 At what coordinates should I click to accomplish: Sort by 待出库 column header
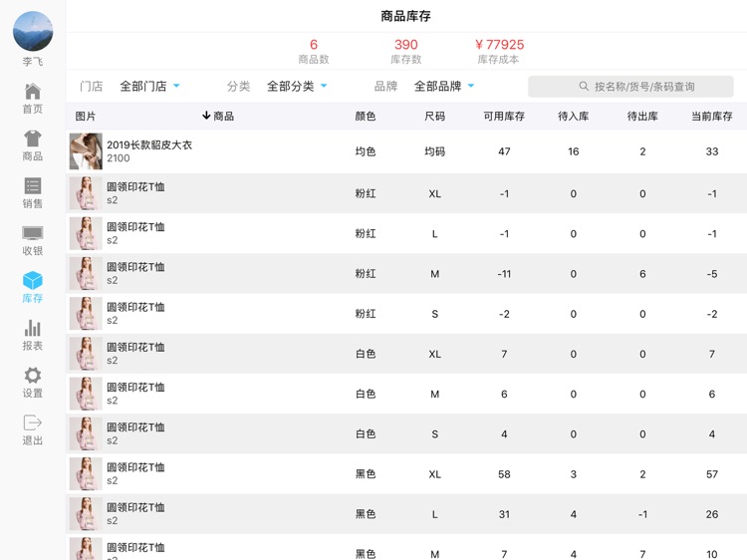pyautogui.click(x=642, y=116)
